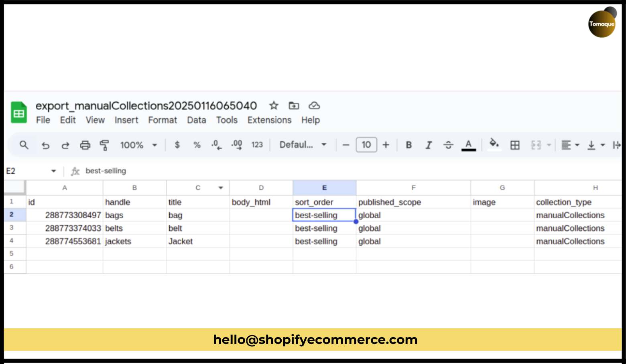
Task: Click the Tomaque logo badge
Action: (x=602, y=23)
